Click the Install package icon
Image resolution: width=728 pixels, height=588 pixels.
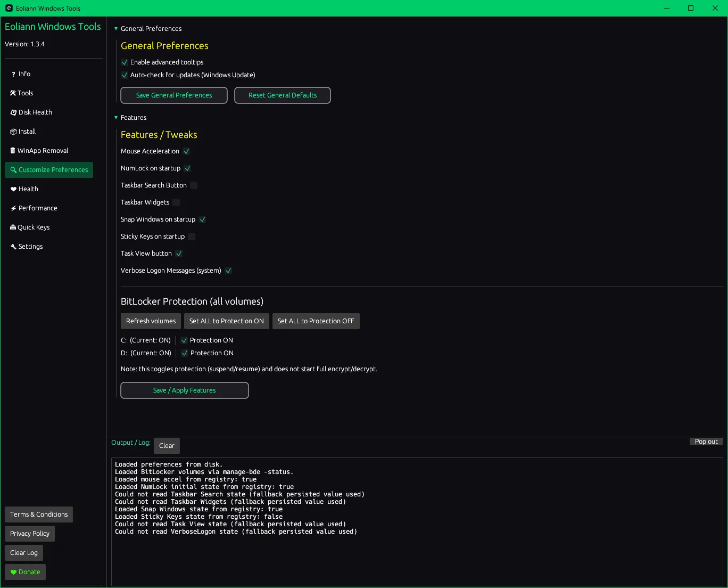click(x=13, y=132)
